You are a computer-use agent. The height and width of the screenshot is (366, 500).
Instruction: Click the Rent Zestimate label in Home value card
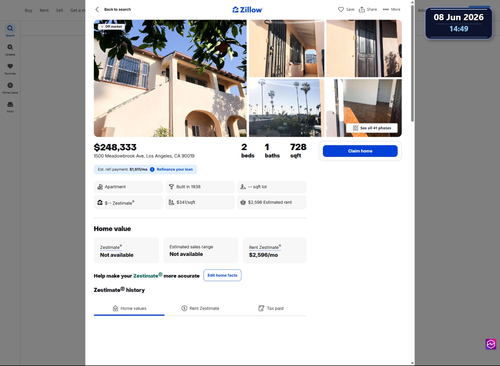tap(264, 247)
